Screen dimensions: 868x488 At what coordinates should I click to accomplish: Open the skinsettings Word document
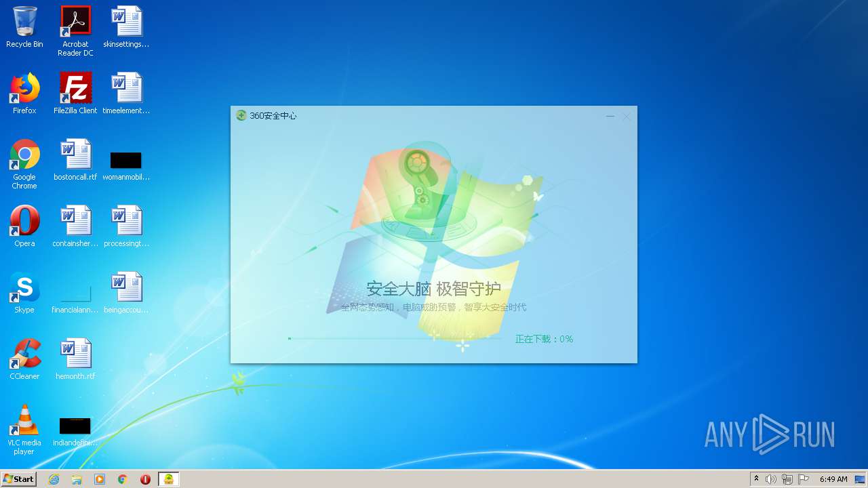(126, 27)
